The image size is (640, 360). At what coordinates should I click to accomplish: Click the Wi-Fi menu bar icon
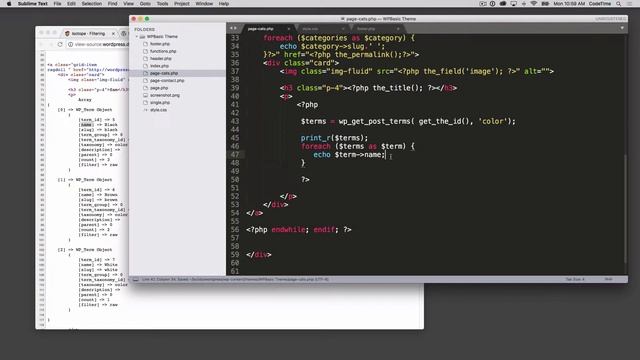tap(534, 4)
